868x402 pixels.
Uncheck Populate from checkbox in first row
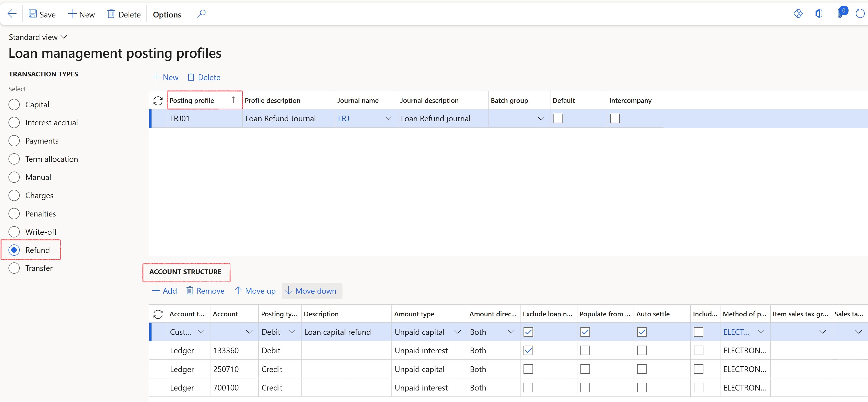[x=585, y=332]
